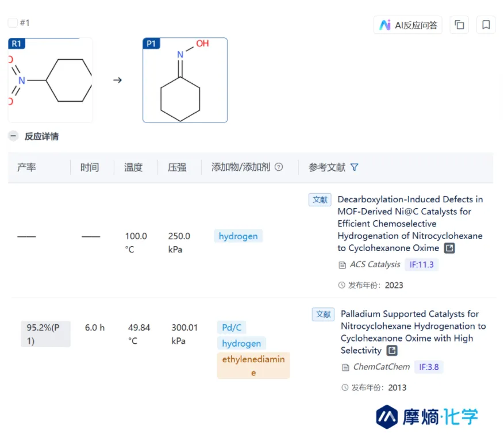
Task: Select the R1 nitrocyclohexane structure
Action: click(x=51, y=80)
